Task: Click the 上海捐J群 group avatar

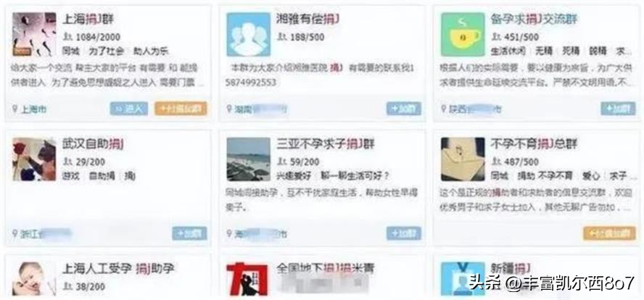Action: point(34,35)
